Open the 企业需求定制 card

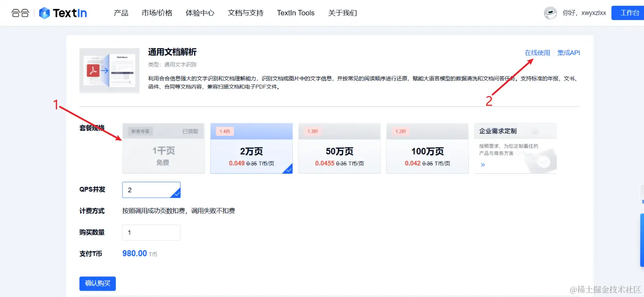tap(515, 148)
